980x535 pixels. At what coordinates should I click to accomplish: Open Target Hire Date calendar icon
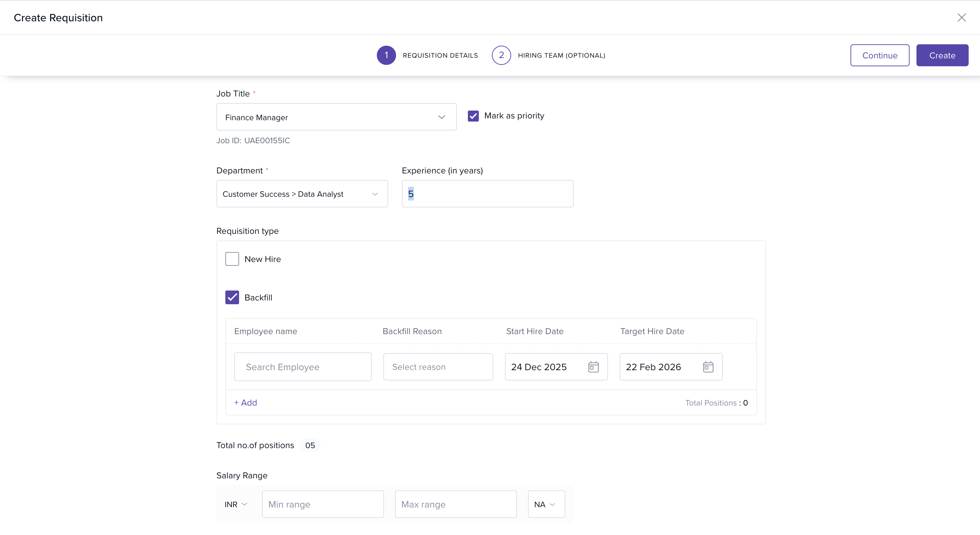tap(708, 366)
